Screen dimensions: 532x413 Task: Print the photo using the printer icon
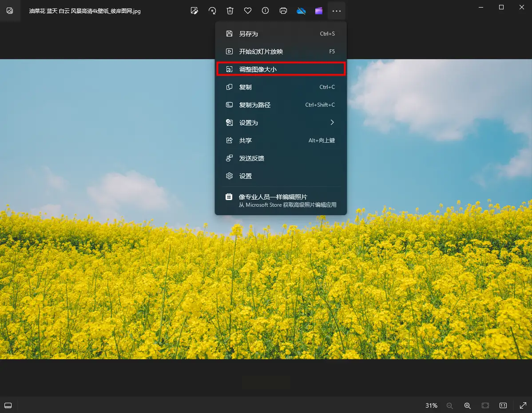283,11
